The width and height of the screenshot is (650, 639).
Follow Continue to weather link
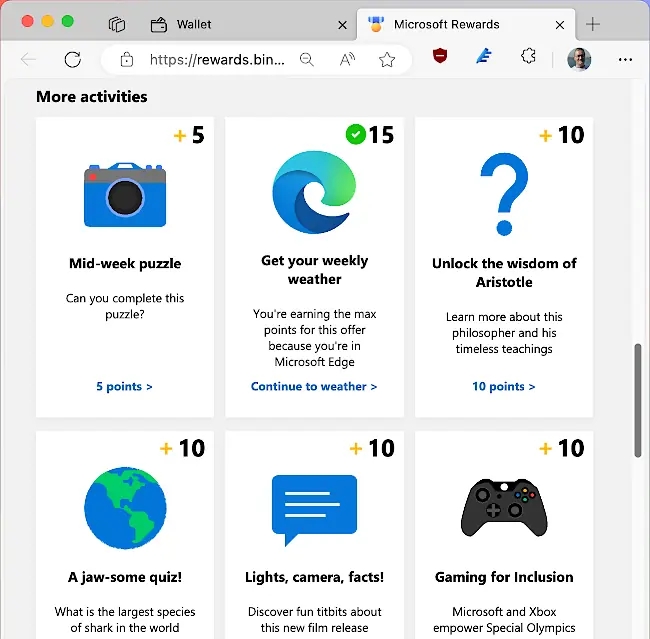click(314, 386)
